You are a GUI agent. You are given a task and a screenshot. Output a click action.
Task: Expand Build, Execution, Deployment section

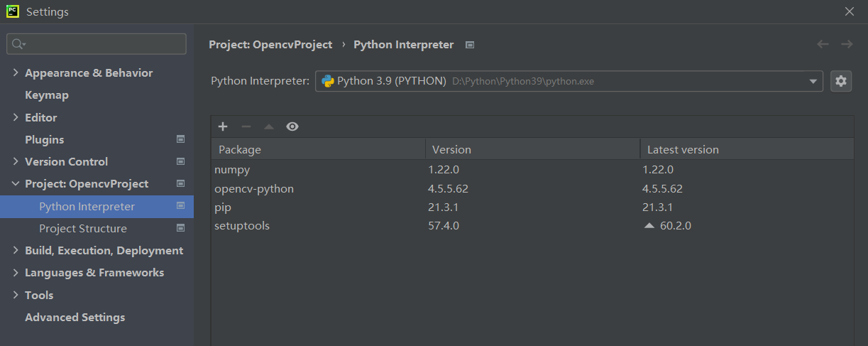16,251
